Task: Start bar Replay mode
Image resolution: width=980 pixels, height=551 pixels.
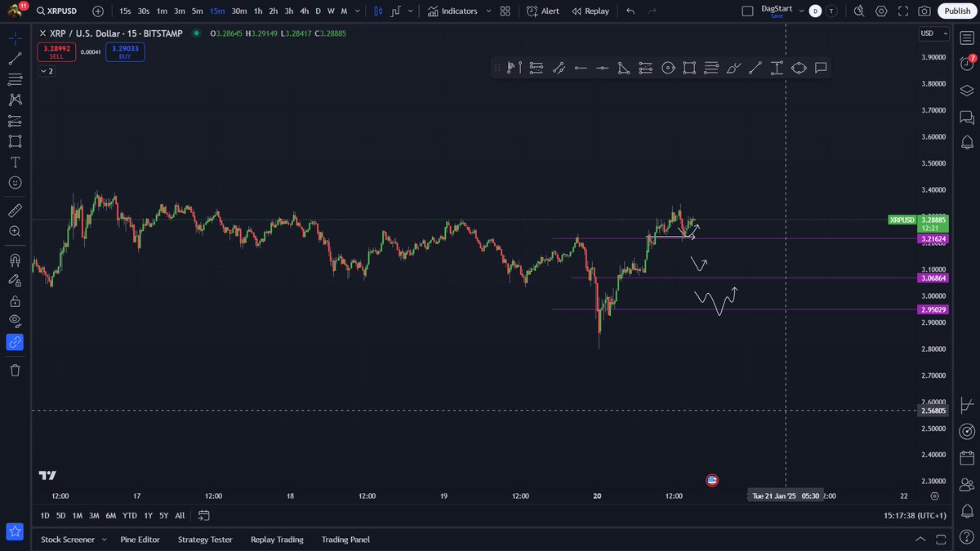Action: [x=590, y=11]
